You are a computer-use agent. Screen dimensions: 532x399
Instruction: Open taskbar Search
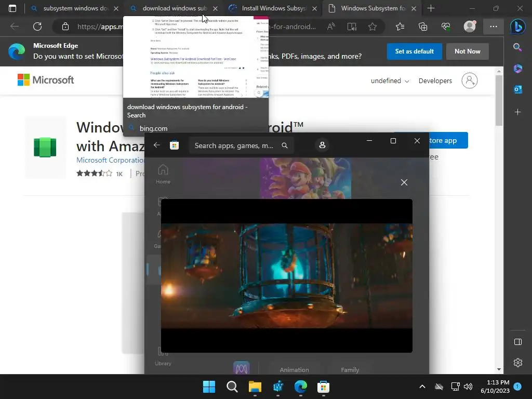point(232,387)
